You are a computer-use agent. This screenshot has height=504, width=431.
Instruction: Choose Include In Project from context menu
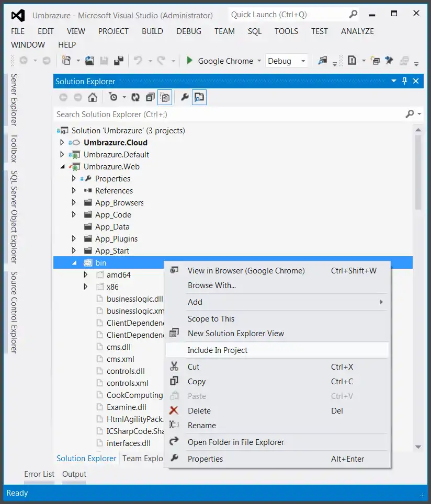277,350
